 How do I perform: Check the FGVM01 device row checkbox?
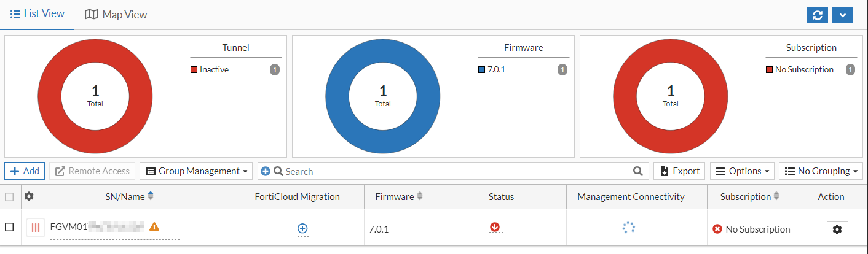[9, 227]
